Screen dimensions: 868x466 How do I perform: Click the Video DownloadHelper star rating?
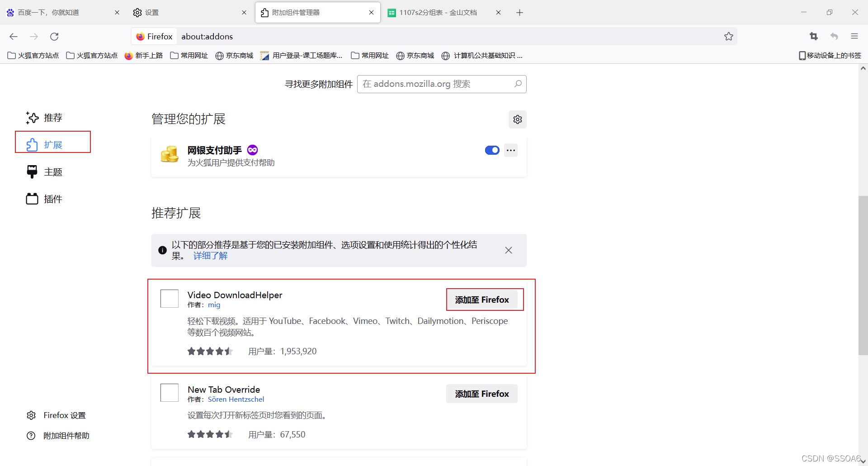[x=210, y=351]
